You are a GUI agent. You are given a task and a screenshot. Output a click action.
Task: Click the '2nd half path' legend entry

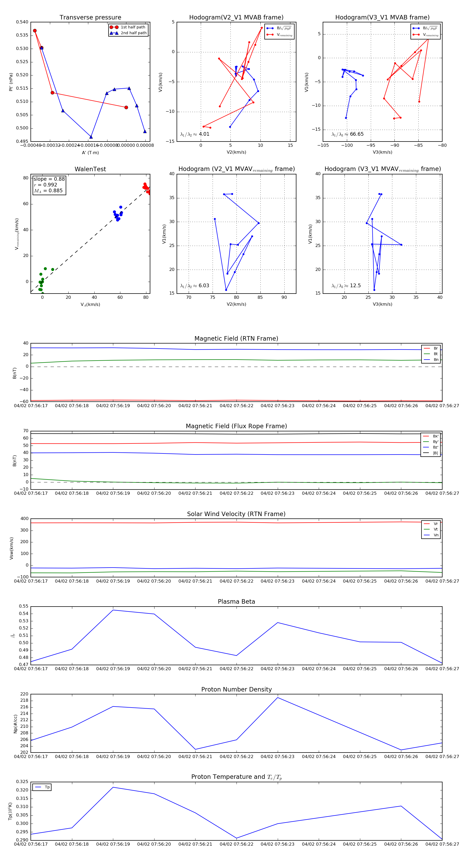point(128,33)
